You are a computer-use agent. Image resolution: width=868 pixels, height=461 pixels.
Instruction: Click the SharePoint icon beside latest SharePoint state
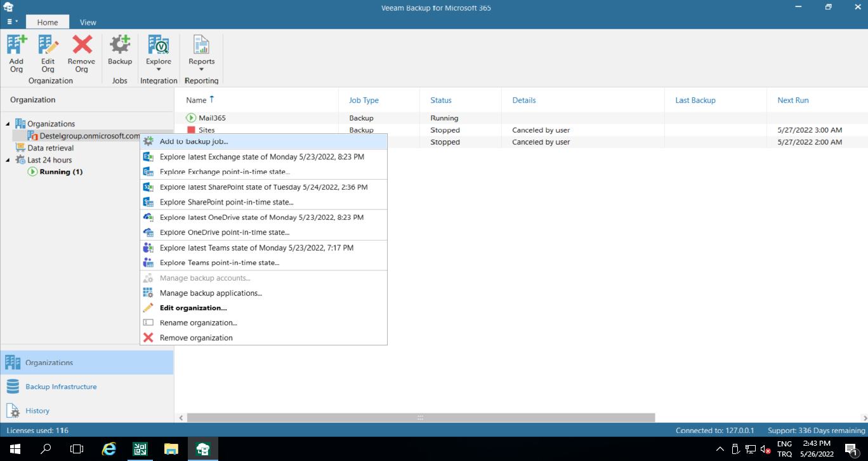(x=148, y=187)
